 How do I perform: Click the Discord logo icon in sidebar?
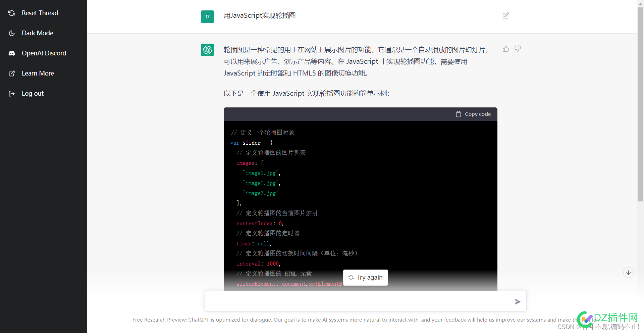(12, 53)
